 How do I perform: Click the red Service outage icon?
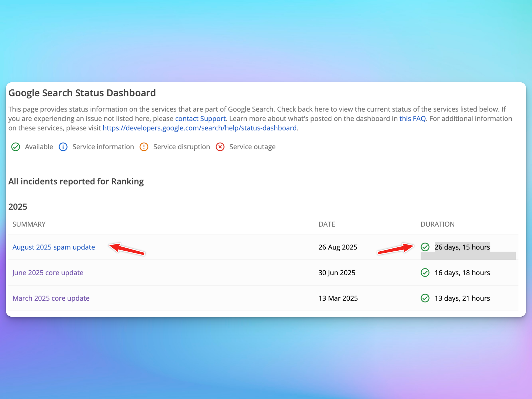point(220,147)
